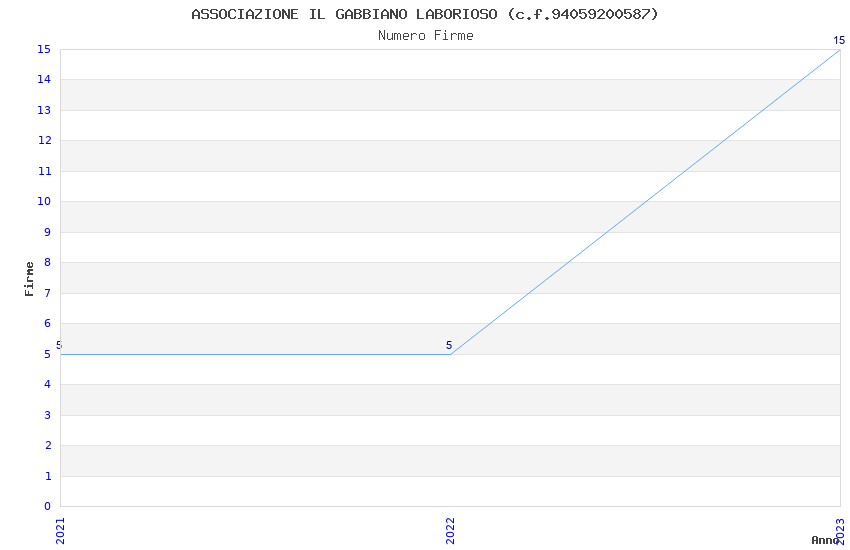Image resolution: width=850 pixels, height=550 pixels.
Task: Click y-axis tick value 15
Action: coord(44,49)
